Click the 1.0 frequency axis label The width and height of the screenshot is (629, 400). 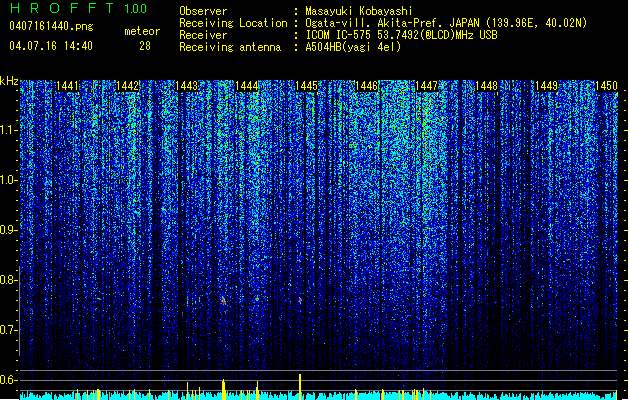[9, 180]
